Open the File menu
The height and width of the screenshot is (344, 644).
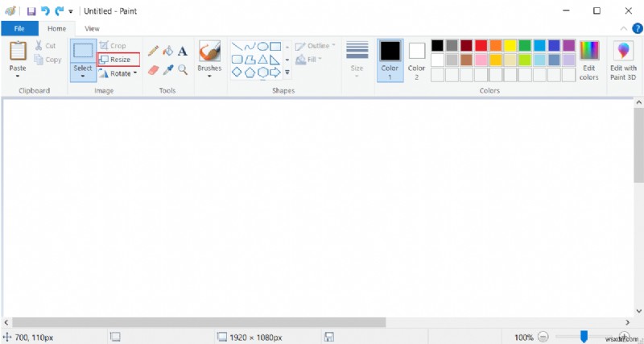[x=19, y=29]
